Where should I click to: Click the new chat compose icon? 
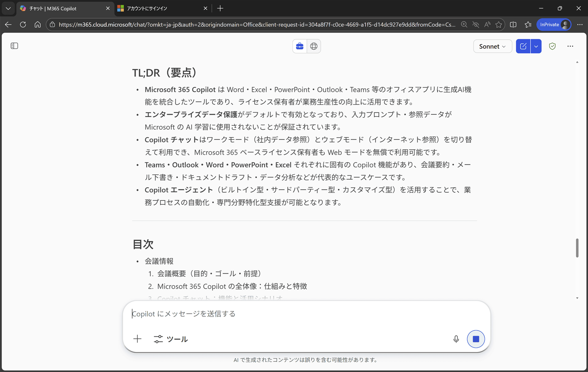point(523,46)
